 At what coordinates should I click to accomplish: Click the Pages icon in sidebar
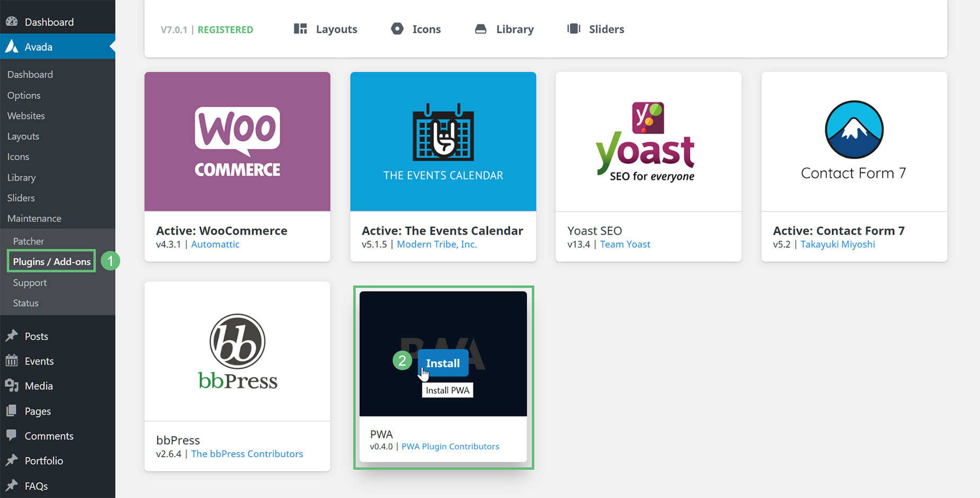(12, 411)
